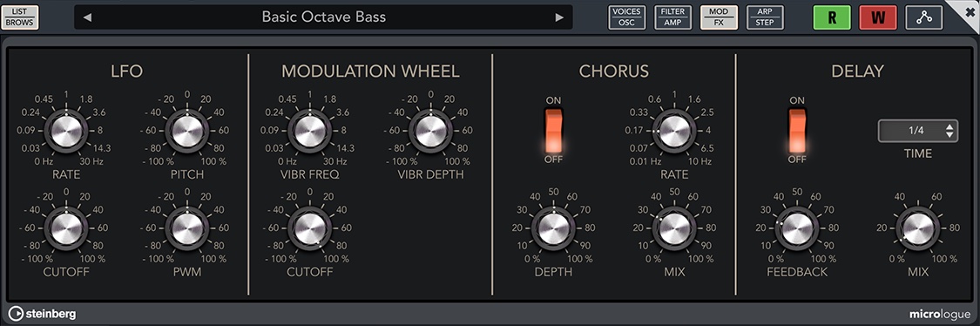The width and height of the screenshot is (980, 326).
Task: Click the DELAY FEEDBACK knob
Action: [797, 228]
